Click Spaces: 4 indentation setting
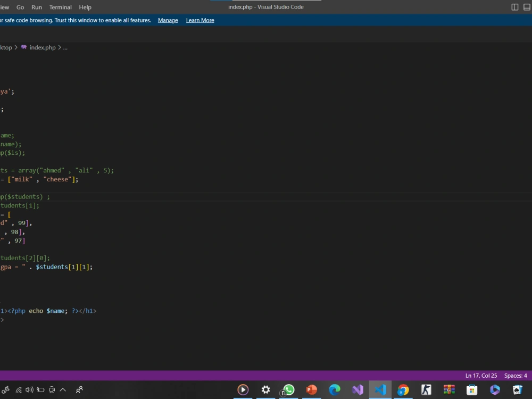The width and height of the screenshot is (532, 399). tap(516, 376)
